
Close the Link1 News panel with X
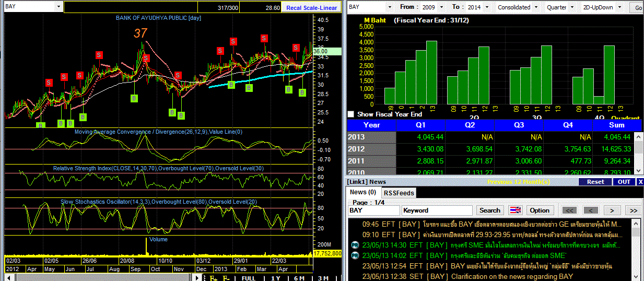[x=640, y=182]
